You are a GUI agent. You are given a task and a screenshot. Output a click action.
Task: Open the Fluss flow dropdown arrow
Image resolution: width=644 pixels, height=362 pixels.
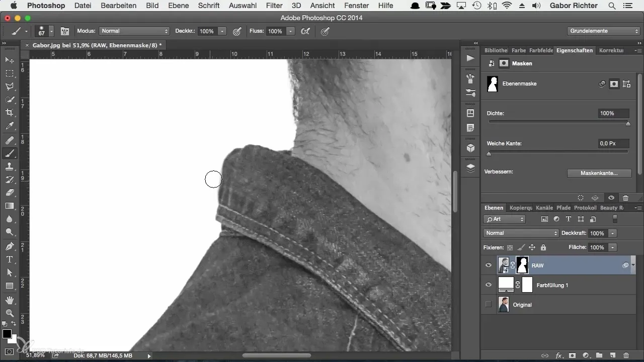pyautogui.click(x=290, y=31)
